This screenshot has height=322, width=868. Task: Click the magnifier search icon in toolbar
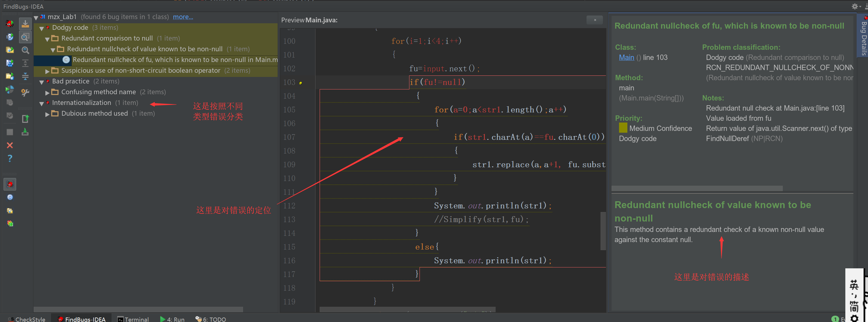[25, 50]
